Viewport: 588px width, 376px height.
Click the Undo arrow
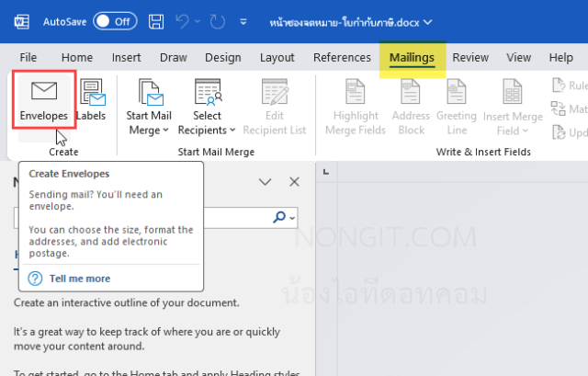183,22
